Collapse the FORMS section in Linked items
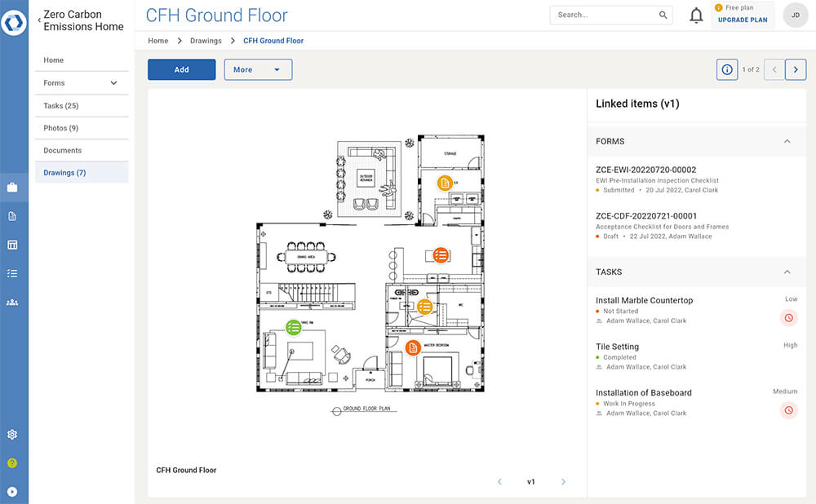Screen dimensions: 816x504 (x=787, y=141)
